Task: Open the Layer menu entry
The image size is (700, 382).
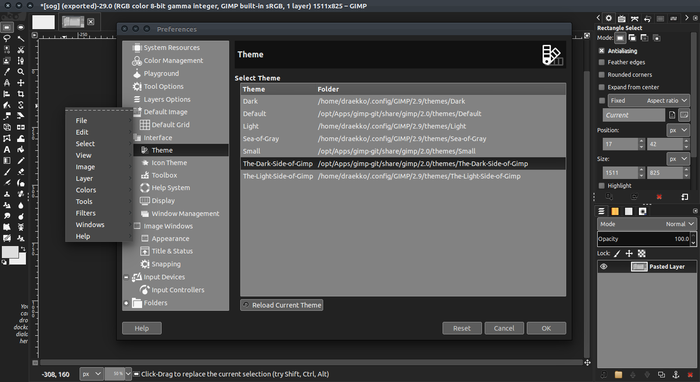Action: coord(84,179)
